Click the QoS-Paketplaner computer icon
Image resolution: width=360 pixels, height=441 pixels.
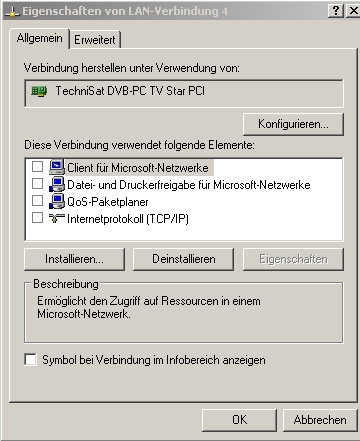(x=57, y=201)
